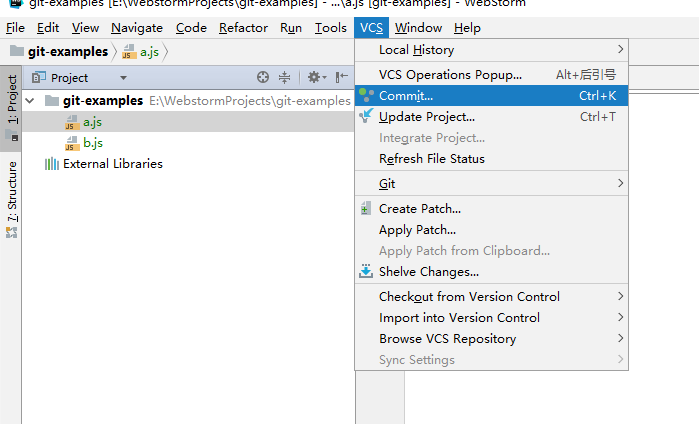The image size is (699, 424).
Task: Hide the Project tool window
Action: click(x=342, y=77)
